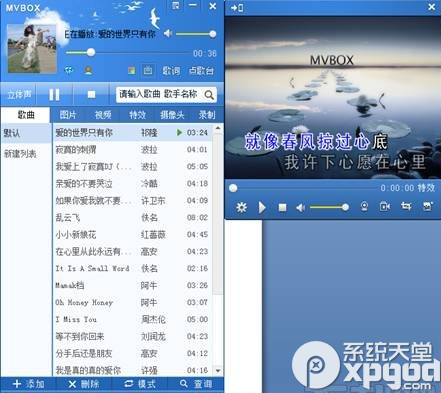
Task: Open the 模式 play mode button
Action: point(140,384)
